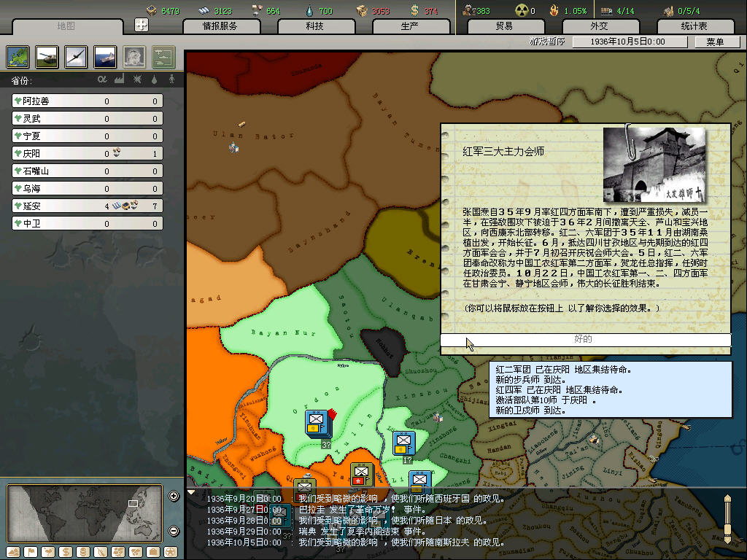Viewport: 747px width, 560px height.
Task: Select province 石嘴山 in the list
Action: tap(88, 171)
